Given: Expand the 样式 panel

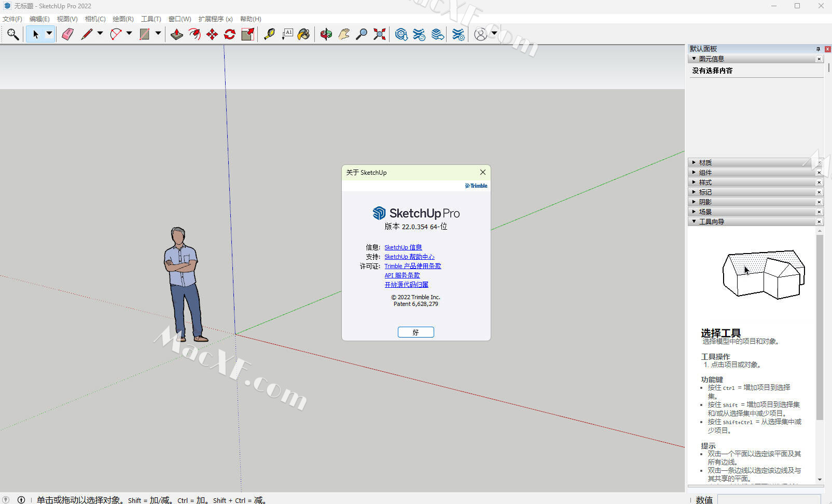Looking at the screenshot, I should coord(694,182).
